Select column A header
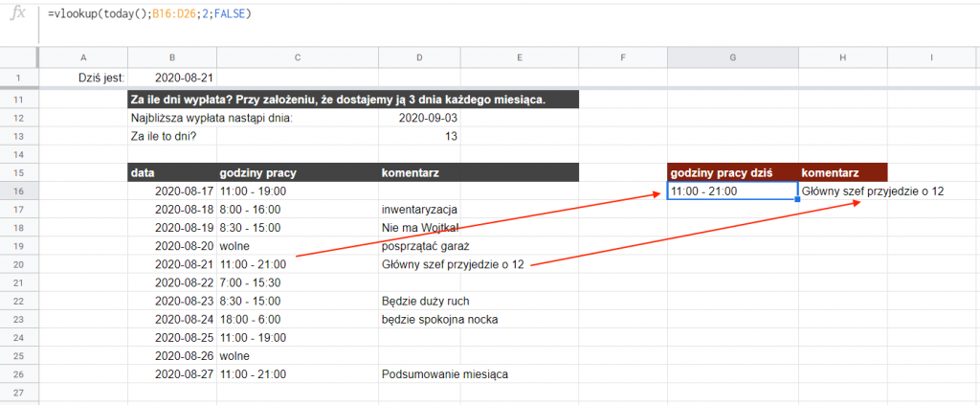 point(84,57)
